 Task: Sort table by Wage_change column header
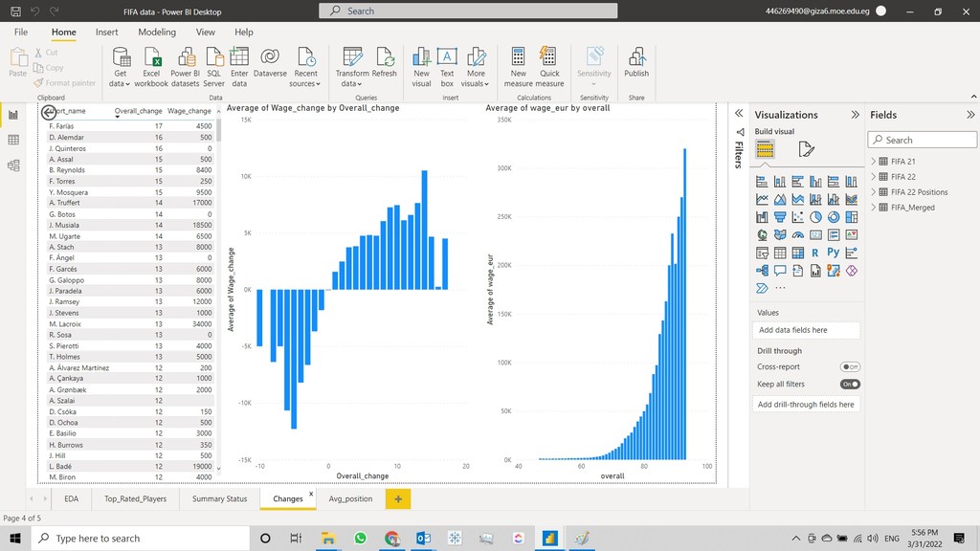(x=189, y=111)
